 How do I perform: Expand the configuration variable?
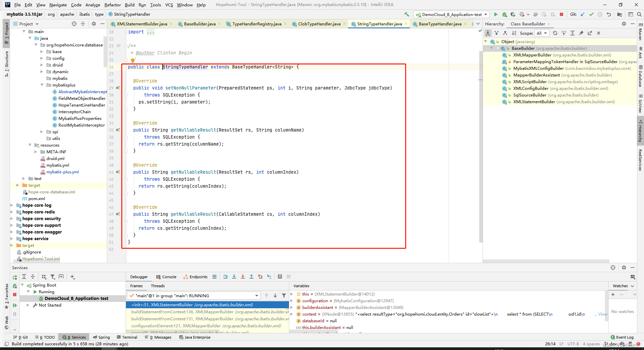point(292,301)
